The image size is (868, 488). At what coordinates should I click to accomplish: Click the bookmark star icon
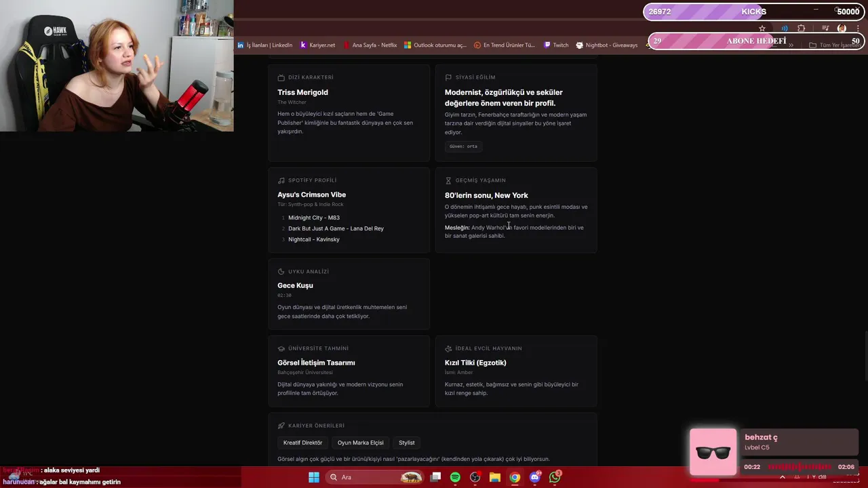[x=762, y=28]
